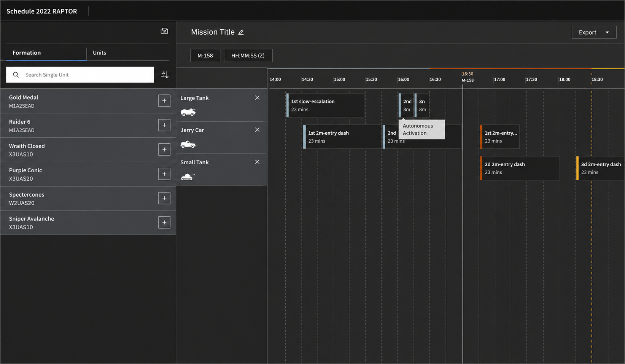Click the Large Tank vehicle icon

pyautogui.click(x=188, y=112)
